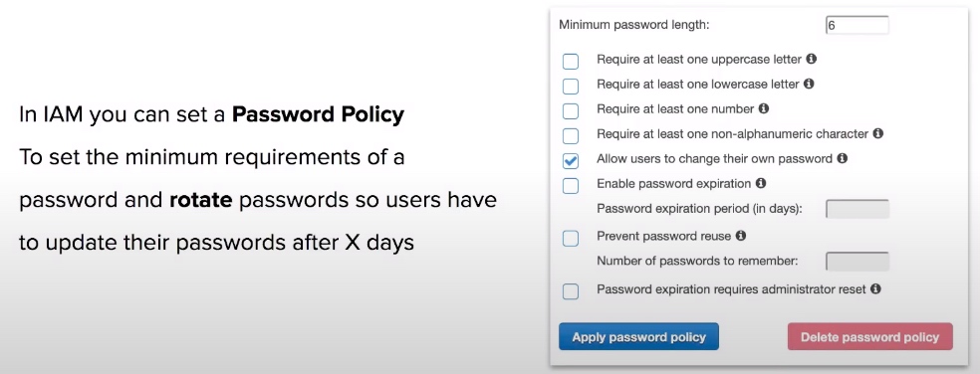Click info icon beside Enable password expiration
Image resolution: width=980 pixels, height=374 pixels.
click(x=761, y=183)
